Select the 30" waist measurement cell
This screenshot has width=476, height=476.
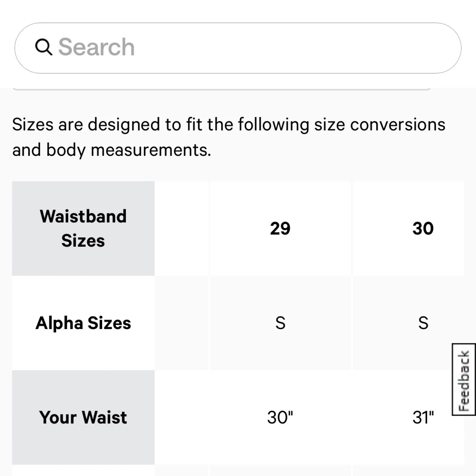pos(280,417)
